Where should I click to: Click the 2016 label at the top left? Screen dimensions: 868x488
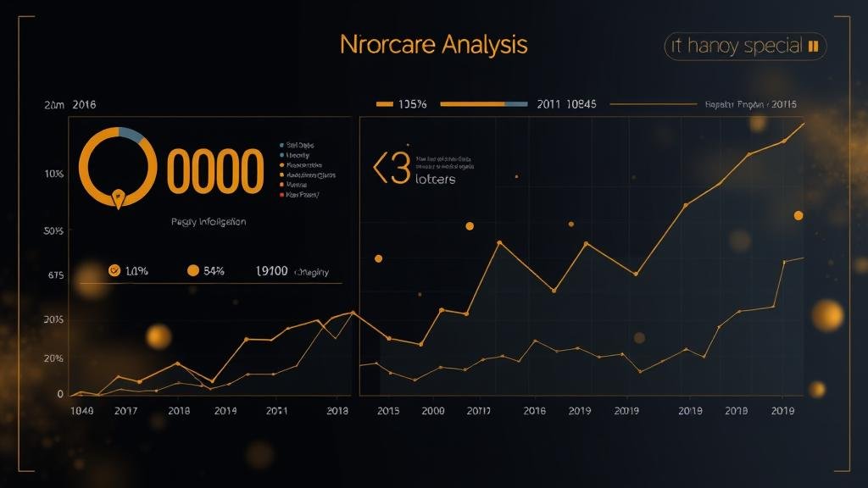pyautogui.click(x=84, y=104)
